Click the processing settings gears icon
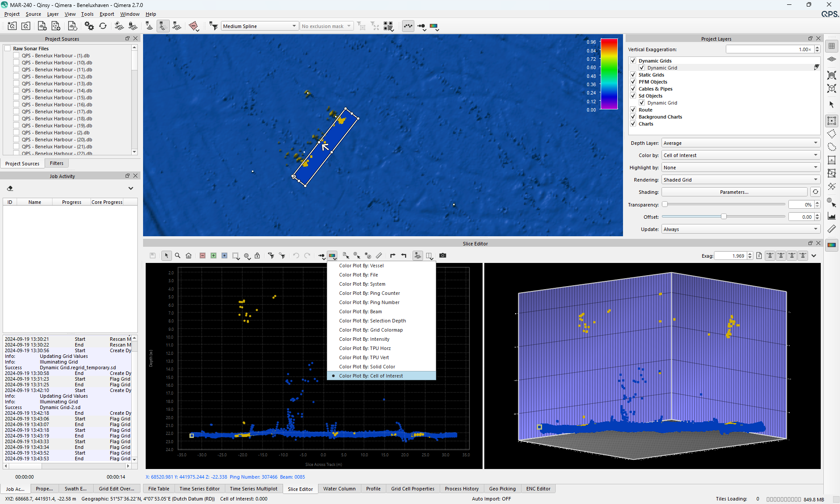The height and width of the screenshot is (504, 840). pos(89,26)
